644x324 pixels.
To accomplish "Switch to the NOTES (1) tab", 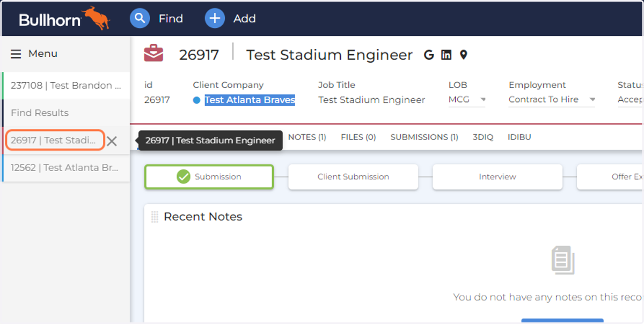I will coord(307,137).
